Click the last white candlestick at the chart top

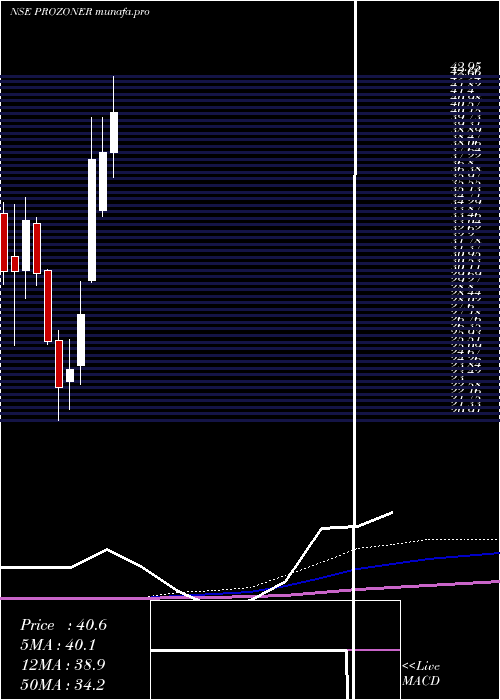coord(114,132)
